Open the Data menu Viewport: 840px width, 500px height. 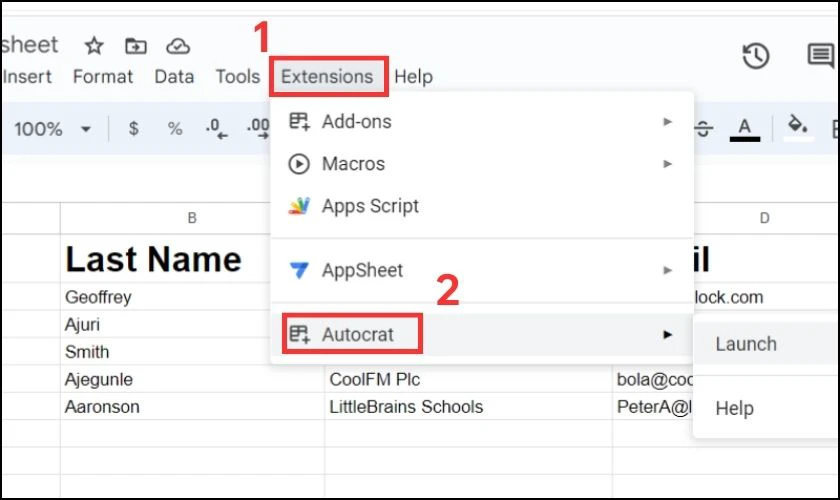coord(174,77)
